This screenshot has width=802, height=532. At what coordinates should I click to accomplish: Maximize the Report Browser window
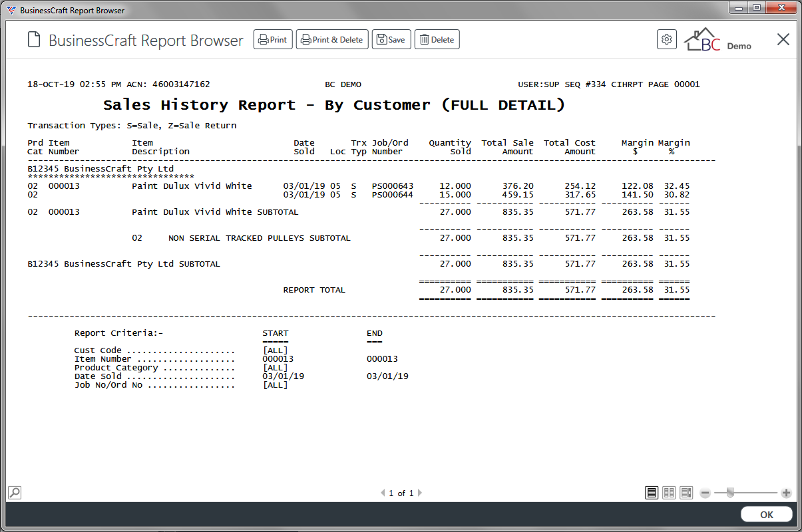[755, 7]
